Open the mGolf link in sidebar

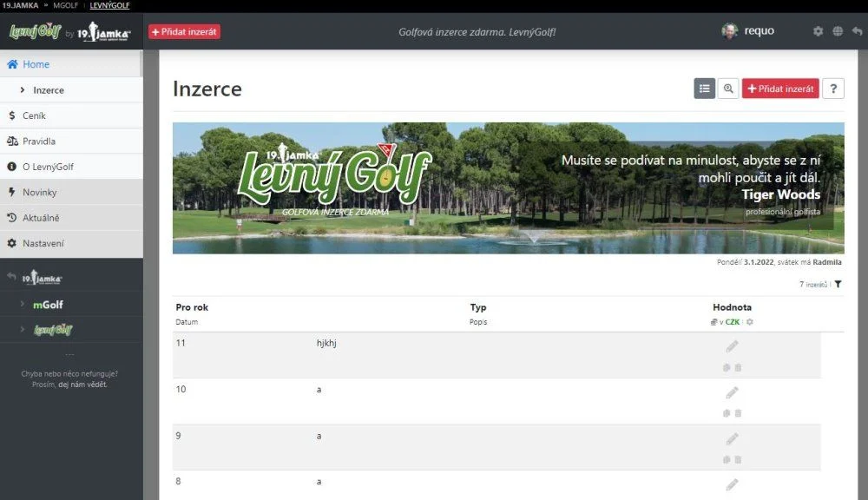(x=48, y=305)
